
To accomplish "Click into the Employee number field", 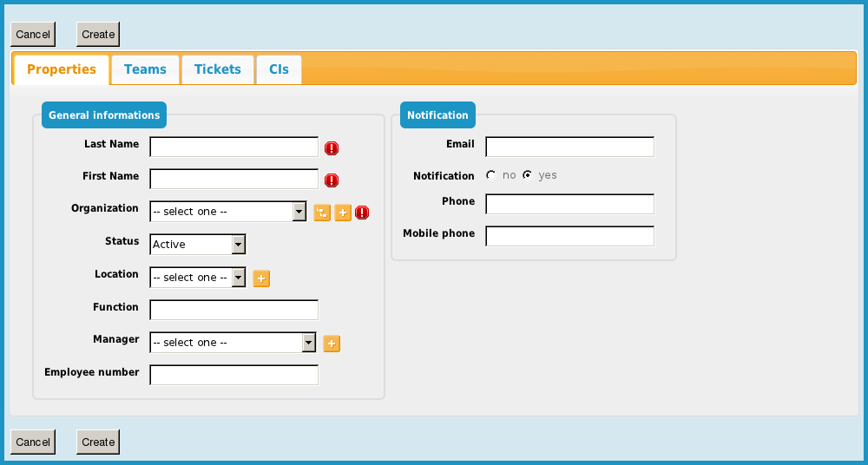I will 234,375.
